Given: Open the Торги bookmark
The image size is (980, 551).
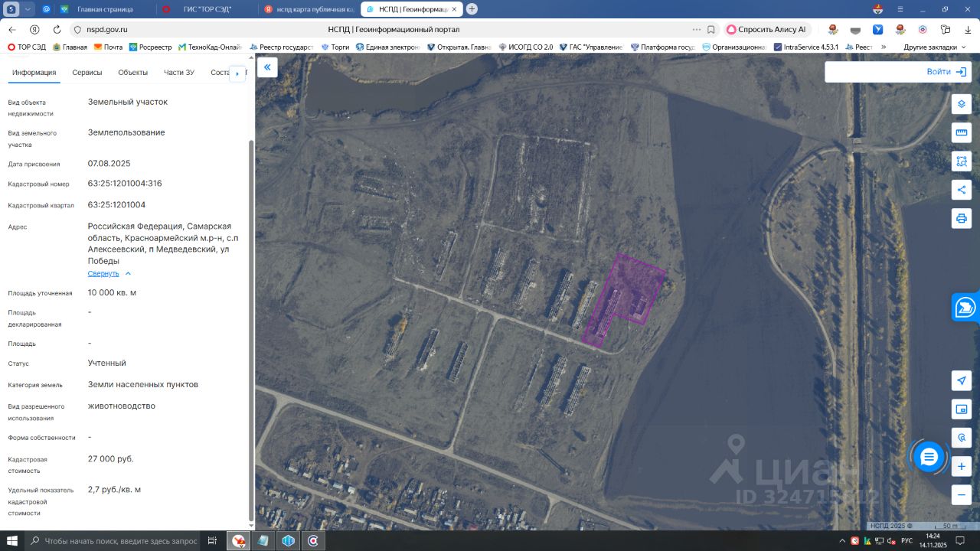Looking at the screenshot, I should pos(335,47).
